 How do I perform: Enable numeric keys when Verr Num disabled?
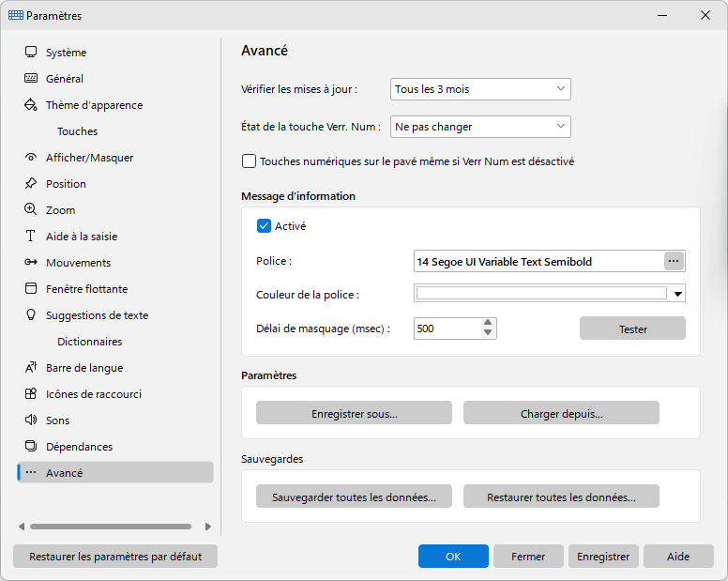(x=249, y=161)
